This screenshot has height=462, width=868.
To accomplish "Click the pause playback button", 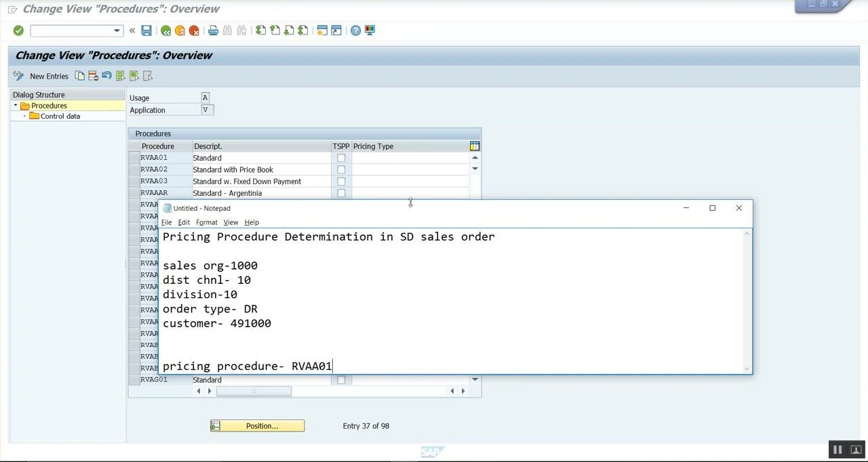I will [837, 450].
